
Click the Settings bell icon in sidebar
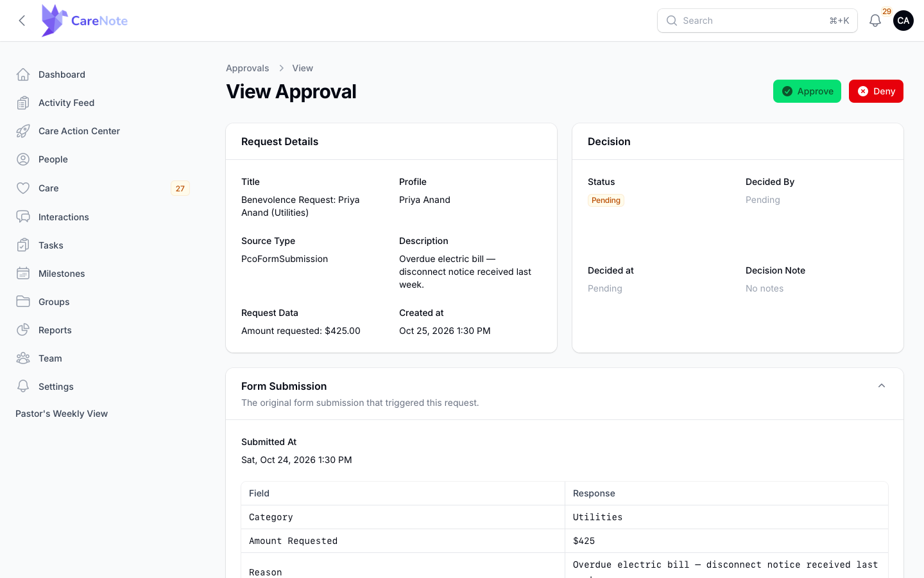pos(23,387)
